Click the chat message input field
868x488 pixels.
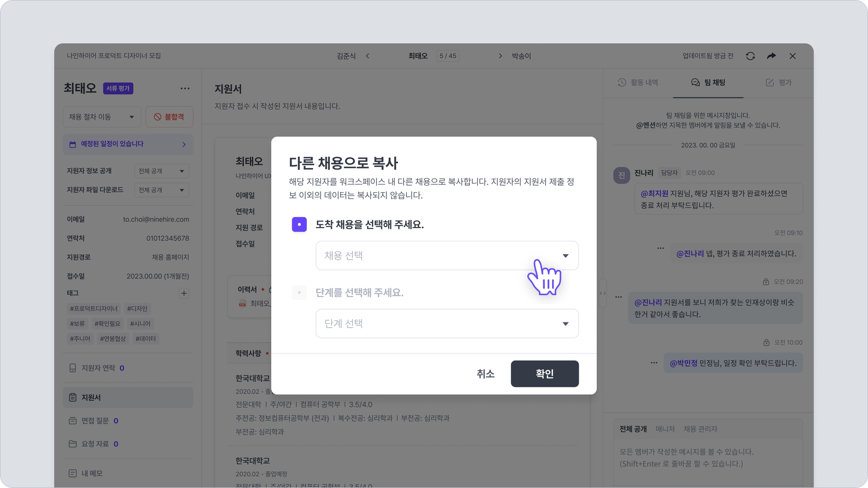point(707,458)
